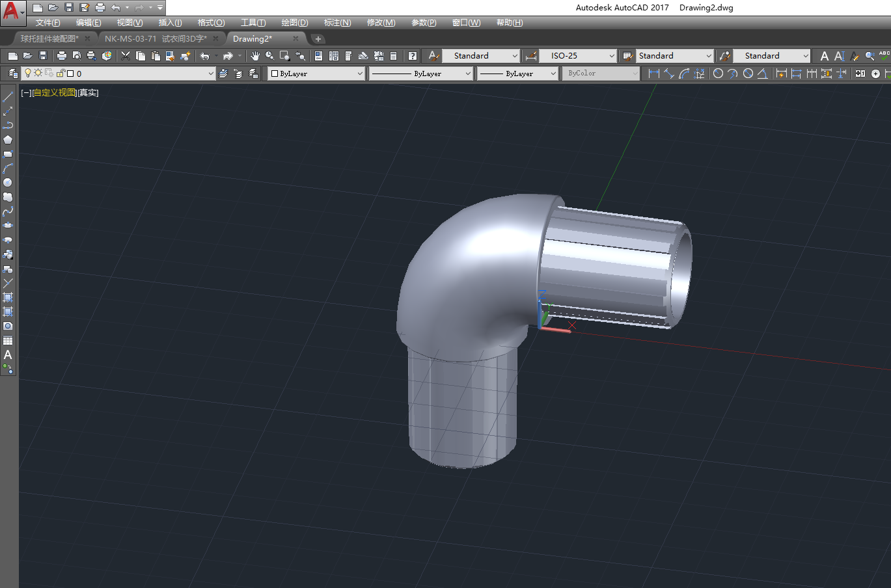This screenshot has width=891, height=588.
Task: Click the Zoom Realtime magnifier icon
Action: coord(269,56)
